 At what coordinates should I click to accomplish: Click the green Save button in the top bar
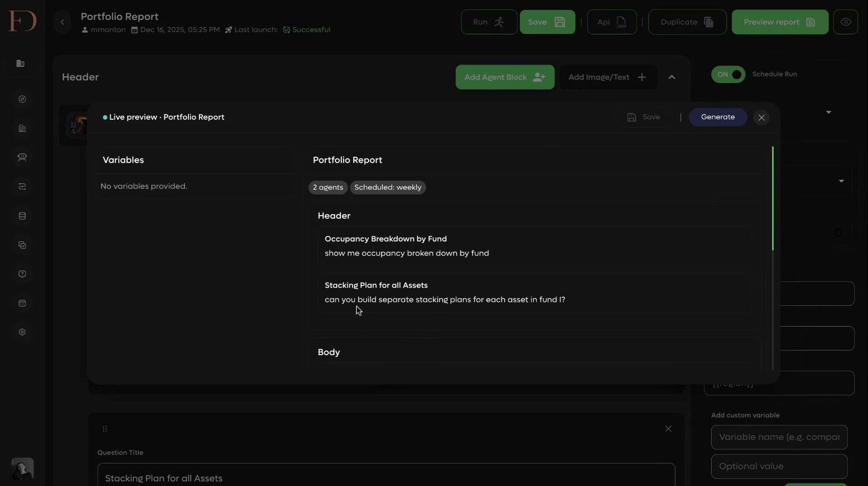(x=547, y=22)
